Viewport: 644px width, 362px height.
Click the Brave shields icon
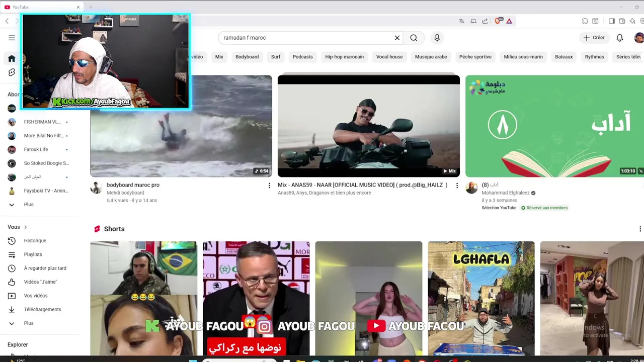tap(498, 21)
